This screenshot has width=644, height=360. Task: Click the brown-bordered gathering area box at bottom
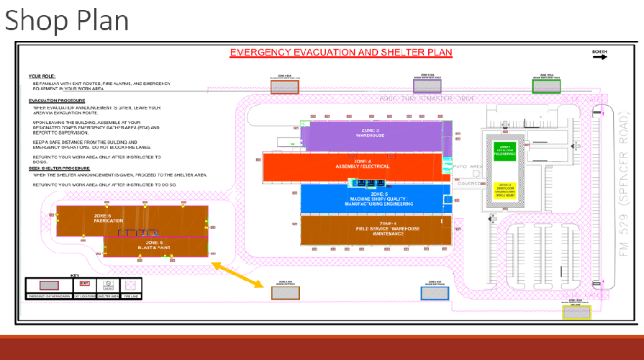click(285, 293)
